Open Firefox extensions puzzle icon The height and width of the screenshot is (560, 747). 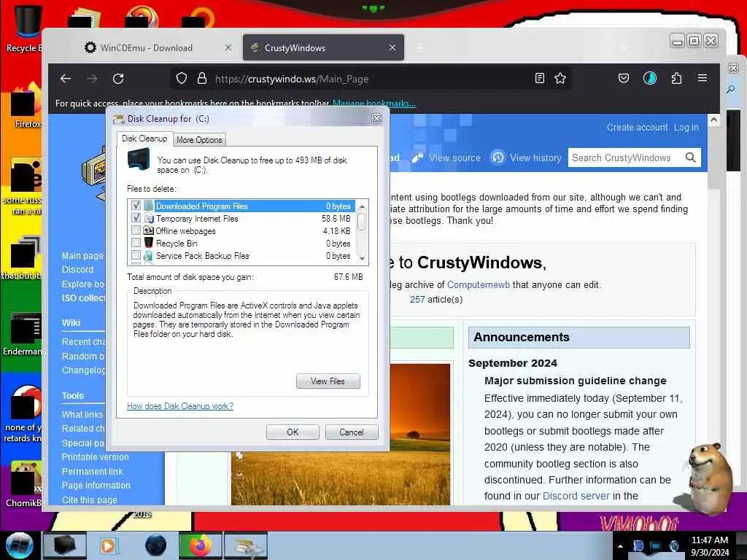pyautogui.click(x=676, y=79)
